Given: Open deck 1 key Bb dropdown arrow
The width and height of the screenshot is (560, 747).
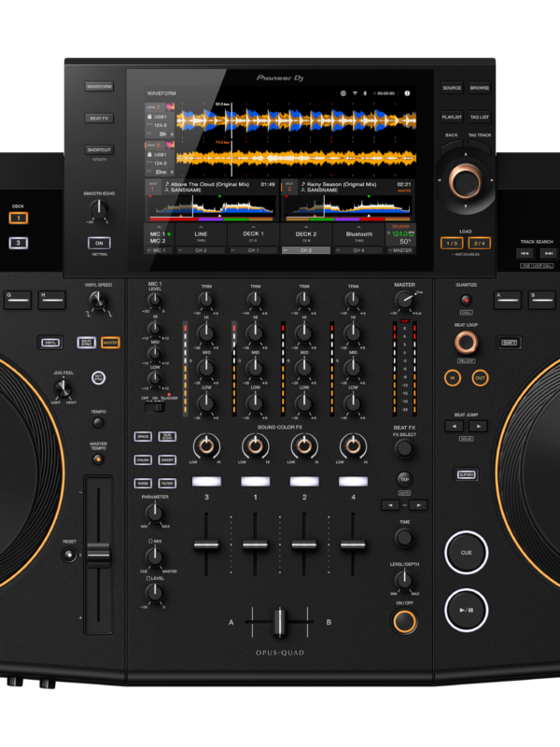Looking at the screenshot, I should 172,134.
